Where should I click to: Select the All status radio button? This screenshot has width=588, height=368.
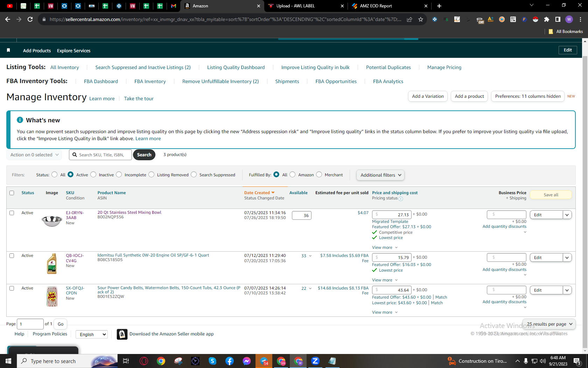54,175
